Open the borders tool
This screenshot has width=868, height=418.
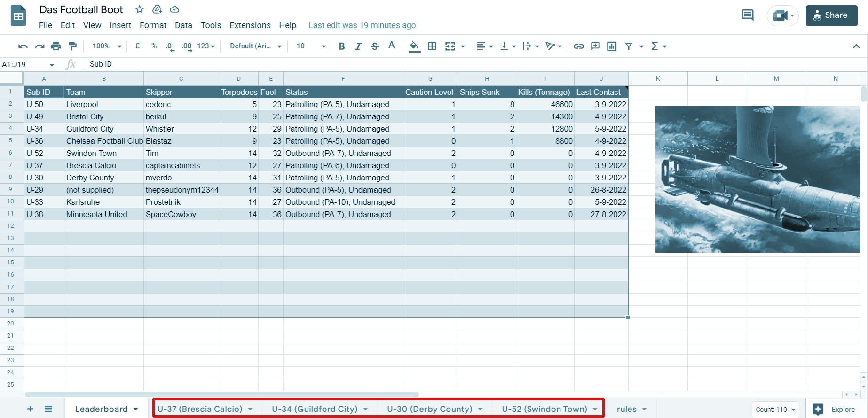click(x=432, y=46)
